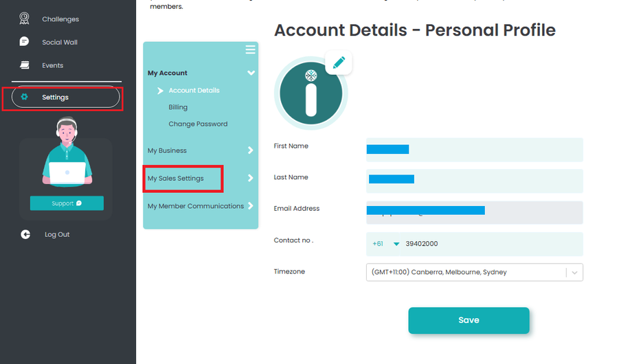Expand the My Business section
The width and height of the screenshot is (632, 364).
(251, 150)
